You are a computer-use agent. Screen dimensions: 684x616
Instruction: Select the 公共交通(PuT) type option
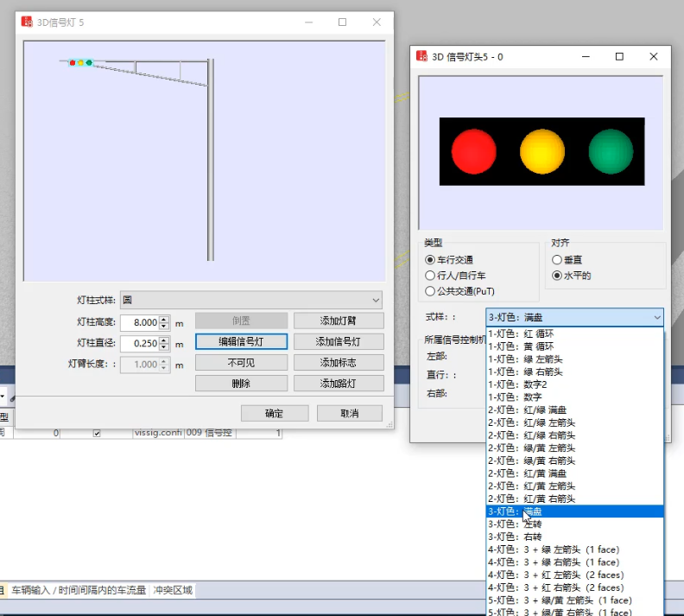430,291
